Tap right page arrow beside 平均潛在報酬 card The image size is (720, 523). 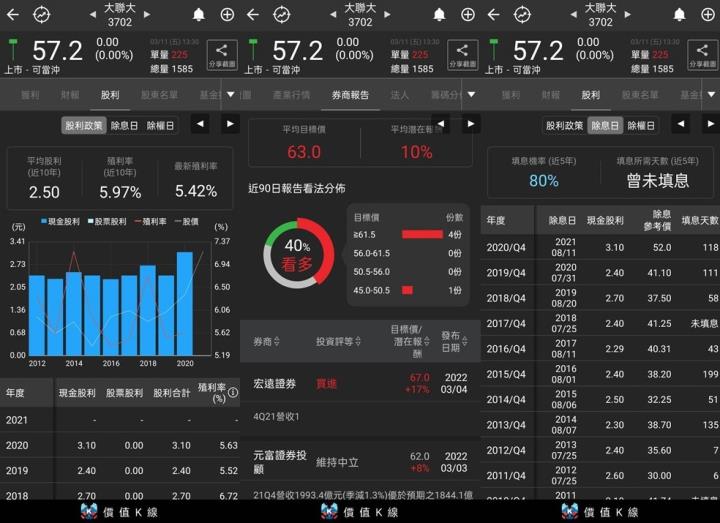pos(471,124)
